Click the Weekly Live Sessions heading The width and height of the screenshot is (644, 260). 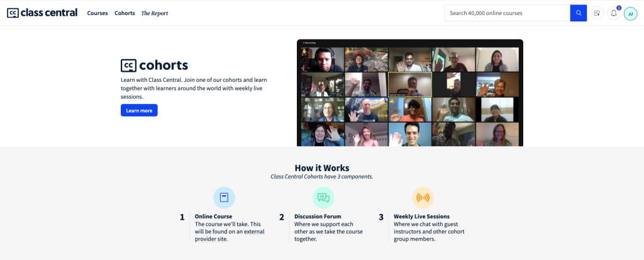(421, 217)
